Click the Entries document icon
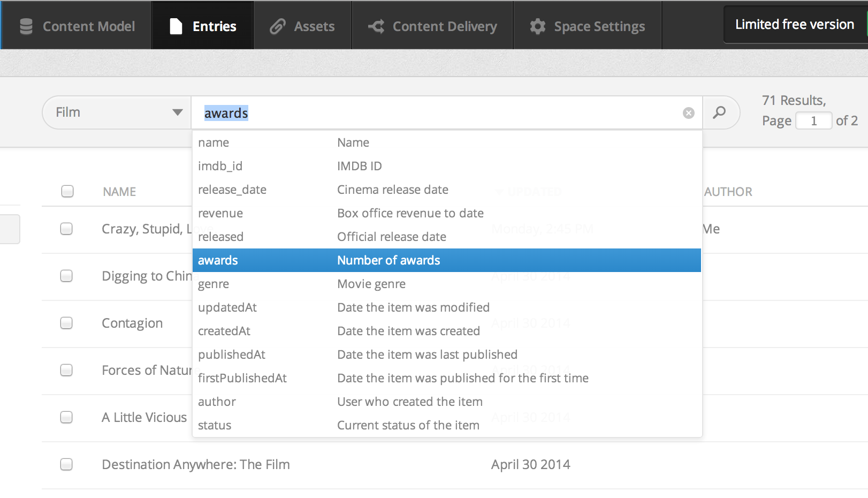The height and width of the screenshot is (498, 868). click(176, 26)
